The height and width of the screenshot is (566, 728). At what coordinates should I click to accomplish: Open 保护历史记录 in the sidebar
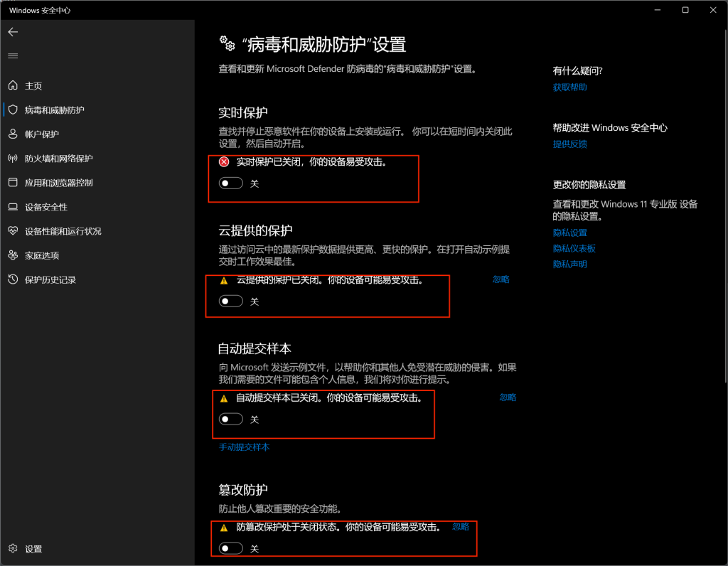[x=50, y=279]
